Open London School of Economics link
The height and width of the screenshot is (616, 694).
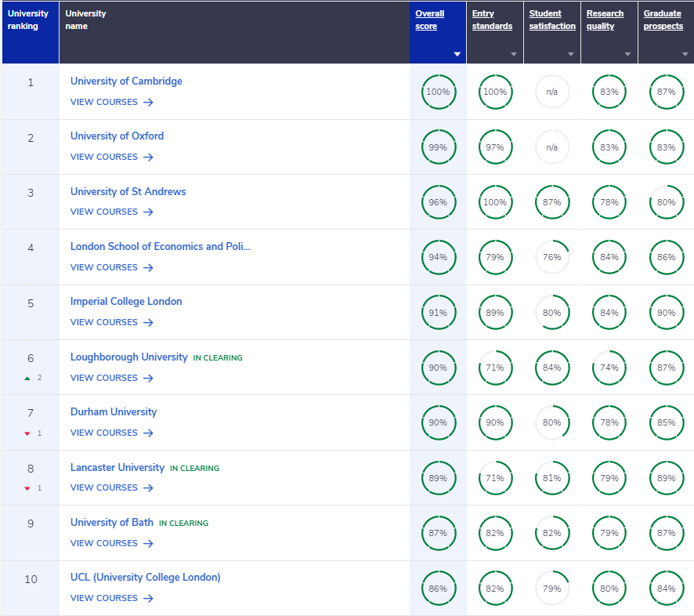161,246
